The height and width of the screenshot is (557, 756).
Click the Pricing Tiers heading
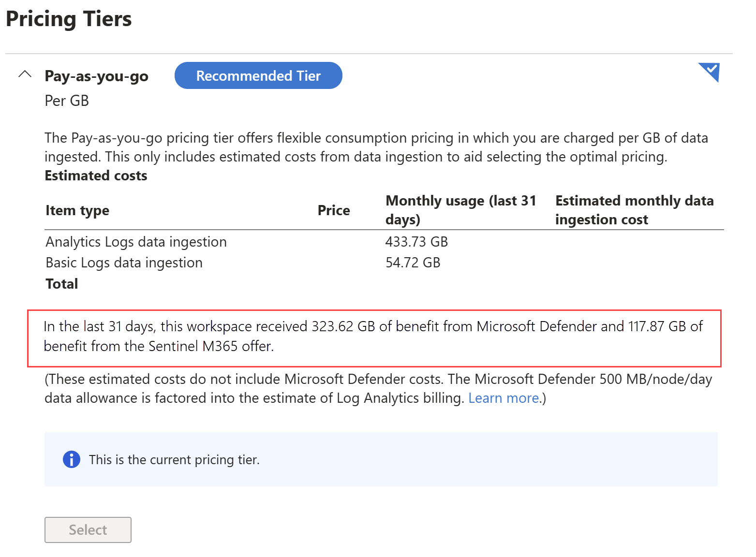pos(69,19)
